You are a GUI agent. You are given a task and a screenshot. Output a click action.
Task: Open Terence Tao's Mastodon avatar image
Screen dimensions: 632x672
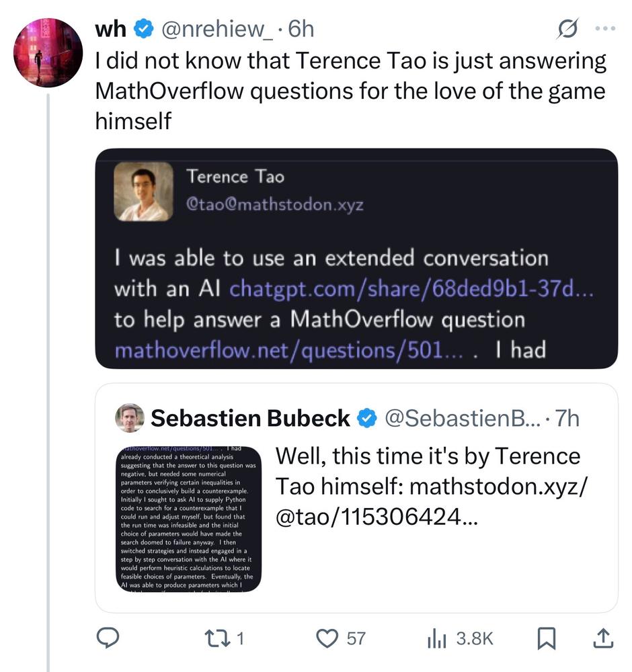point(143,191)
